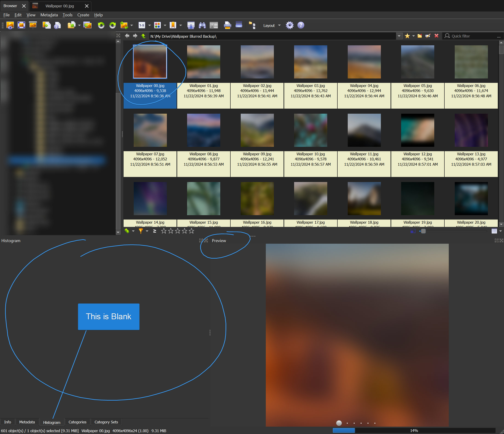
Task: Switch to the Category Sets tab
Action: coord(106,422)
